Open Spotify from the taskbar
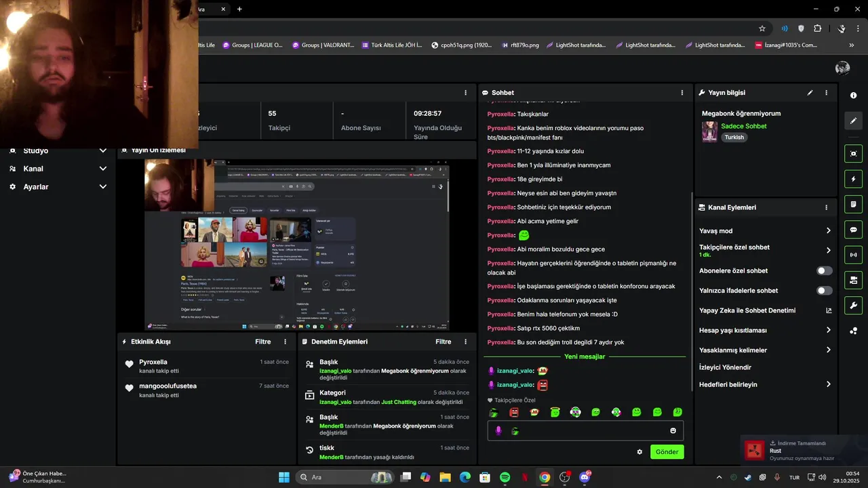The image size is (868, 488). [505, 477]
